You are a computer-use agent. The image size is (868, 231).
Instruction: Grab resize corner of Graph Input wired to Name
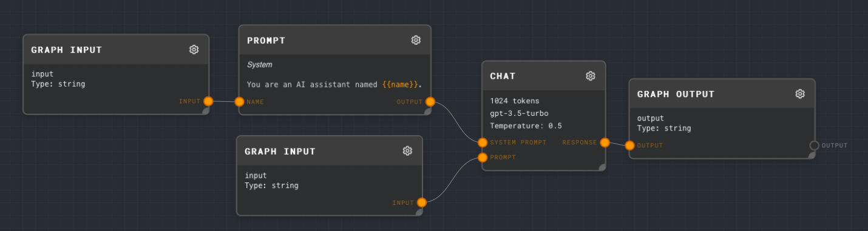click(206, 111)
